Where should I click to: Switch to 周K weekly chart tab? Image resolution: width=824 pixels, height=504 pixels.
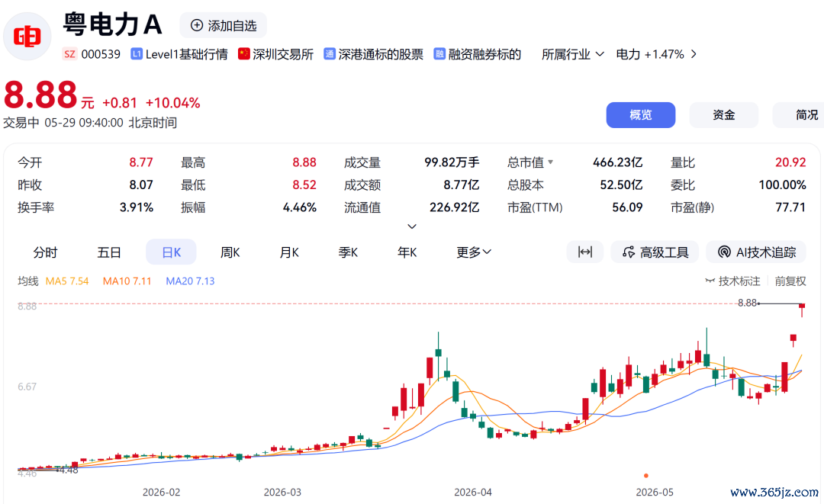click(230, 252)
